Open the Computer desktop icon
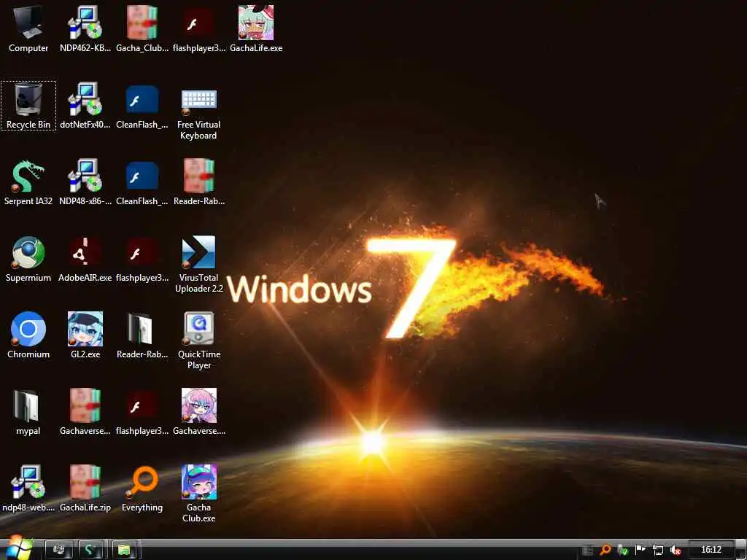The height and width of the screenshot is (560, 747). (28, 29)
